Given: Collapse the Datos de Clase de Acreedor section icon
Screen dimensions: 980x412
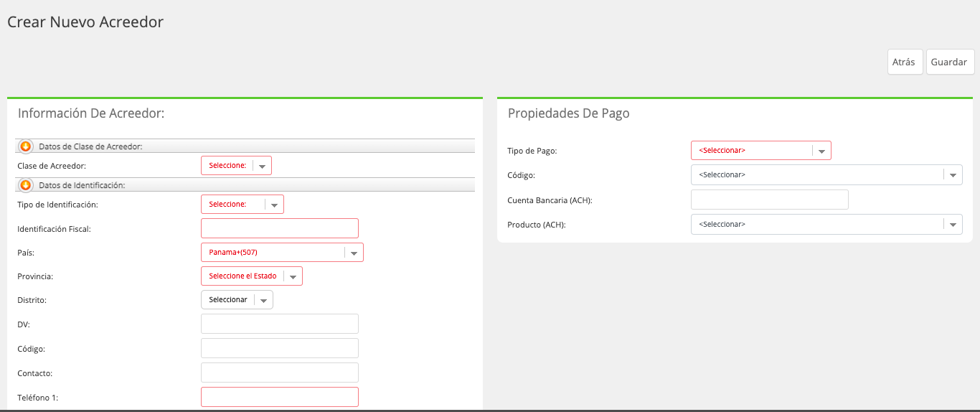Looking at the screenshot, I should (26, 146).
